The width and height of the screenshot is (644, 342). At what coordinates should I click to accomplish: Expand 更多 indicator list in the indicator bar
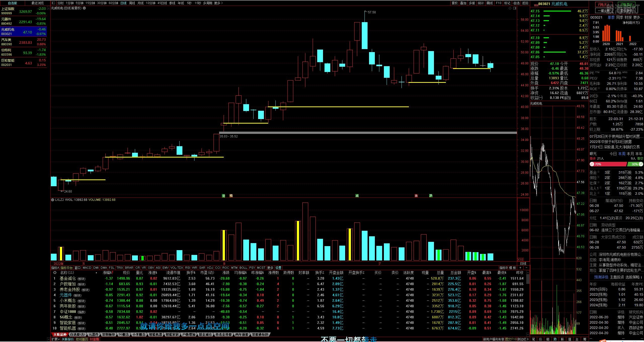click(270, 268)
